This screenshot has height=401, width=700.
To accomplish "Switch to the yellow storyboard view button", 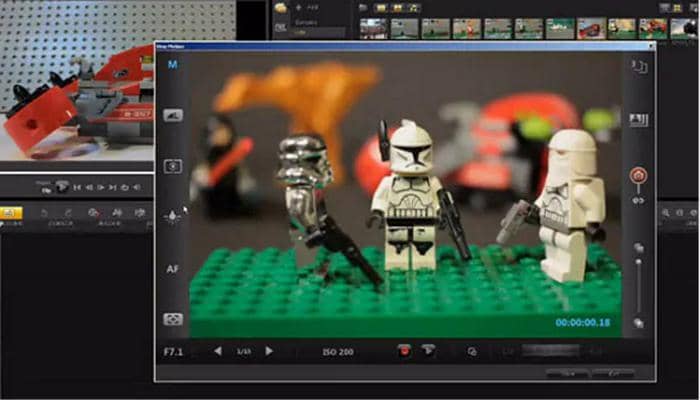I will tap(11, 213).
